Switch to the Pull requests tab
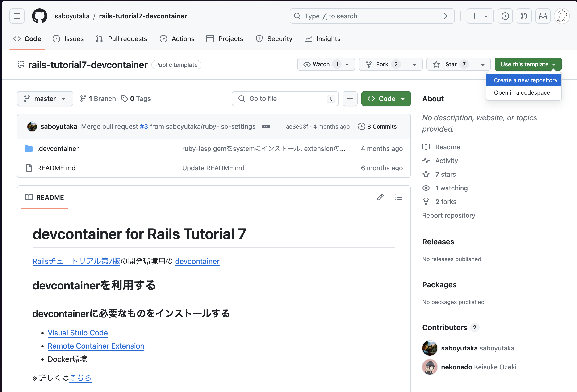 (122, 39)
